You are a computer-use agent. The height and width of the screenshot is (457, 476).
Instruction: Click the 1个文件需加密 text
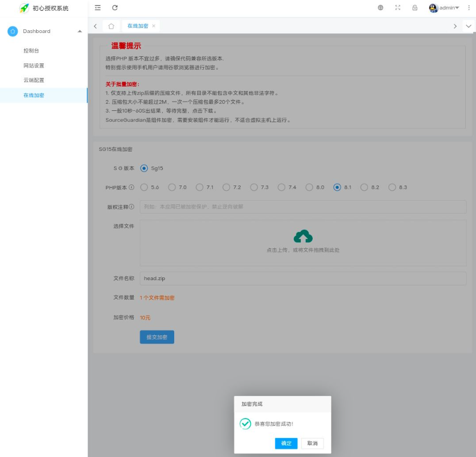(x=157, y=297)
